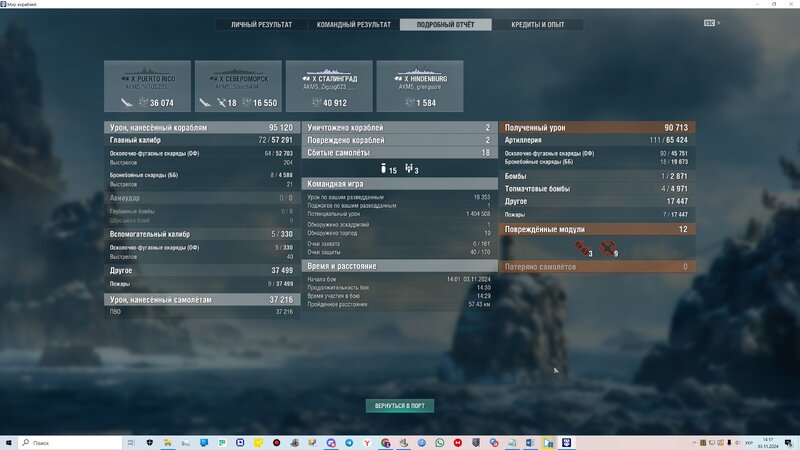The height and width of the screenshot is (450, 800).
Task: Click the Пройденное расстояние row
Action: 399,305
